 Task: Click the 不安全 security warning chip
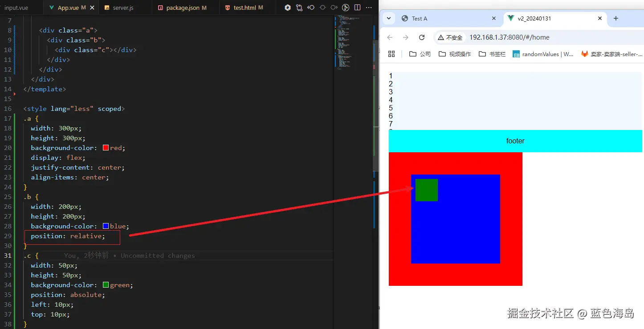click(x=450, y=37)
